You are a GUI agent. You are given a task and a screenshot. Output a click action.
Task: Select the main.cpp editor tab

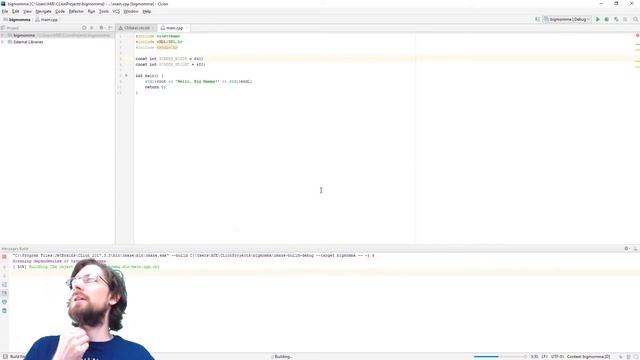click(x=174, y=28)
